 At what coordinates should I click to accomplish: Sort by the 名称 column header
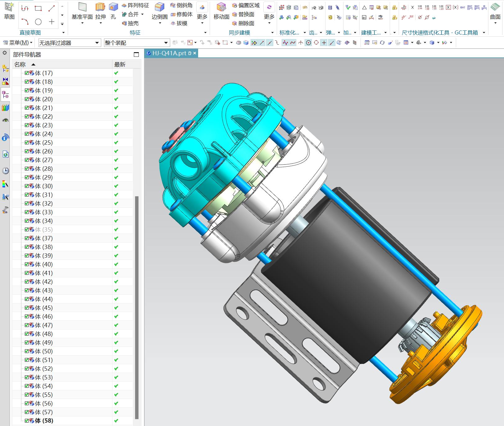tap(62, 64)
